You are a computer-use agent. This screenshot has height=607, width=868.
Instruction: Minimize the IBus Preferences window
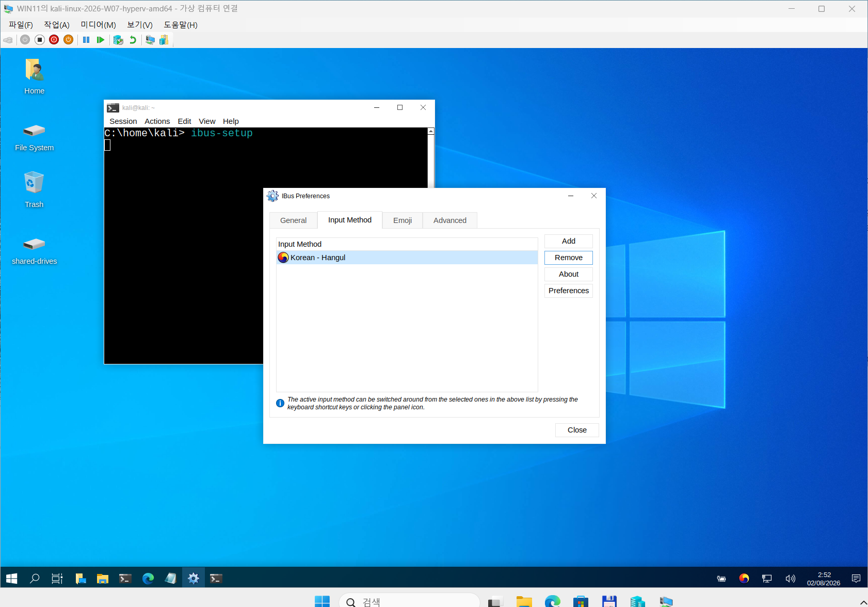tap(571, 196)
